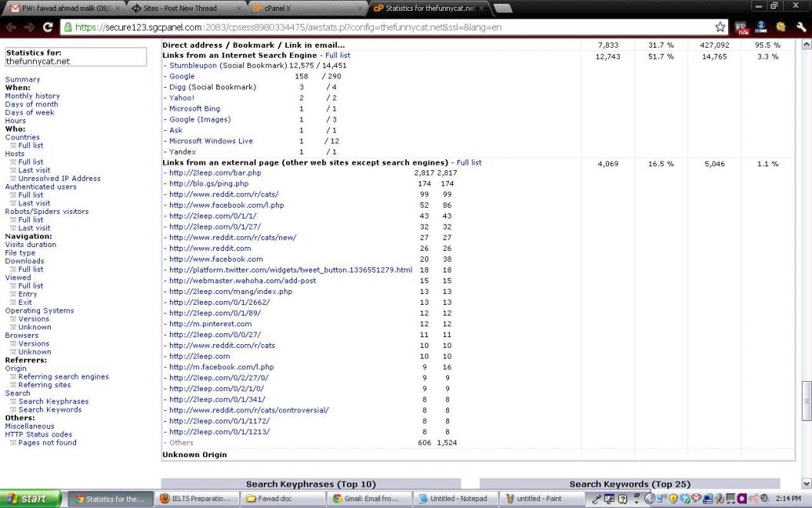This screenshot has width=812, height=508.
Task: Open Chrome's wrench settings menu
Action: click(801, 27)
